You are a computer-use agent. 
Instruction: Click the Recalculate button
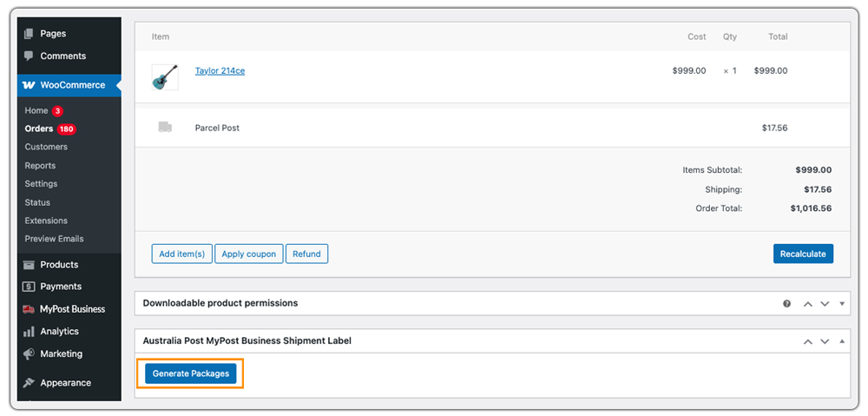tap(803, 254)
